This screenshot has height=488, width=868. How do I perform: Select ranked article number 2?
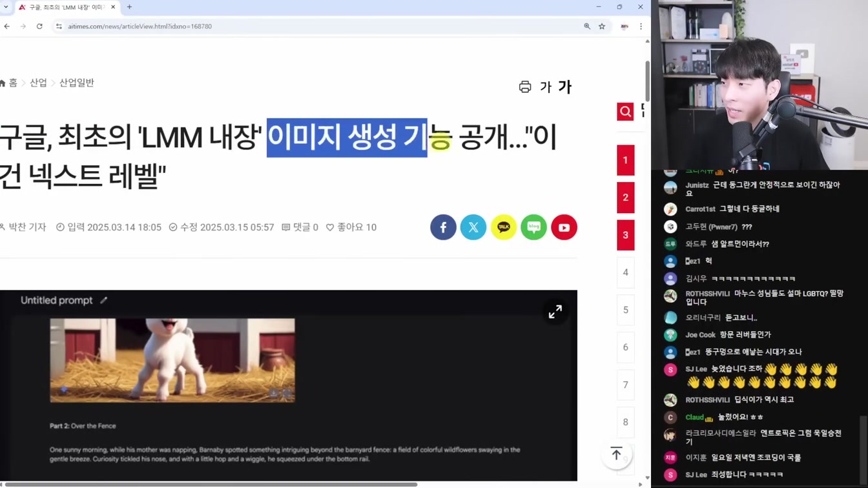tap(625, 198)
